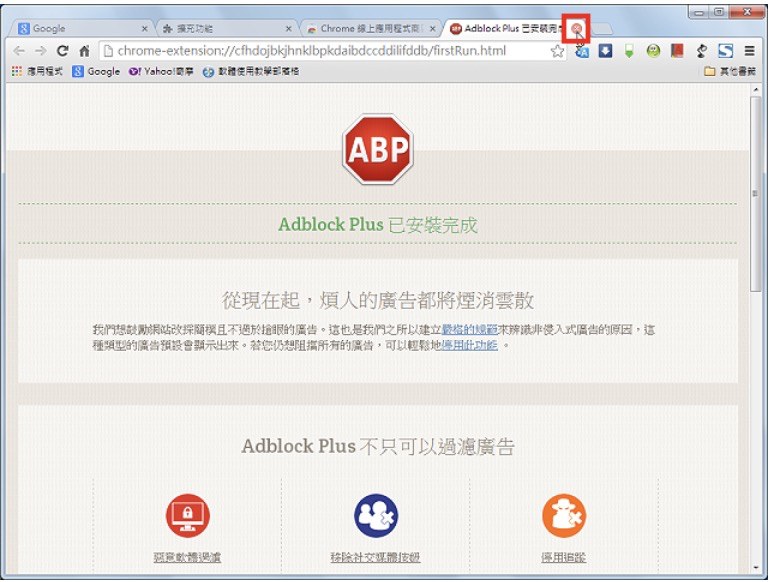Maximize the Chrome window

[719, 12]
